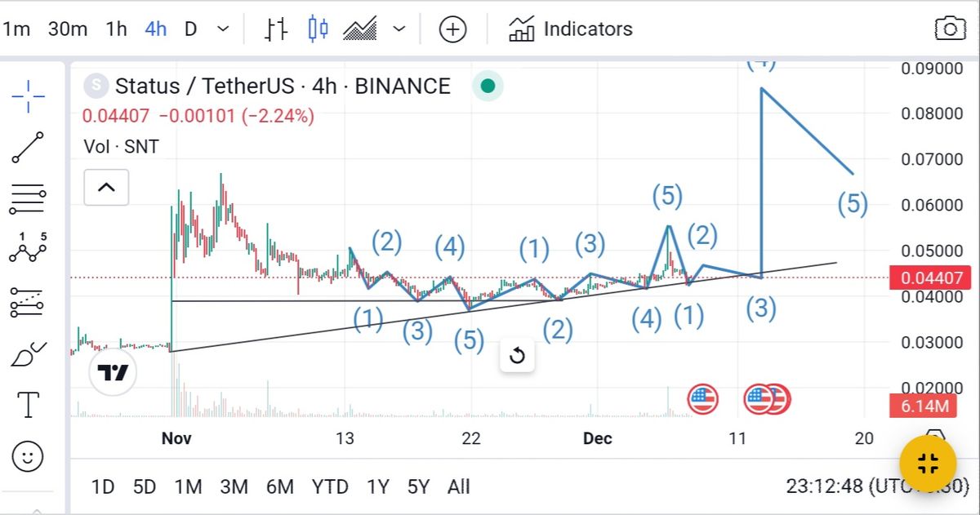Open the Fibonacci retracement tools
The width and height of the screenshot is (980, 515).
point(29,198)
